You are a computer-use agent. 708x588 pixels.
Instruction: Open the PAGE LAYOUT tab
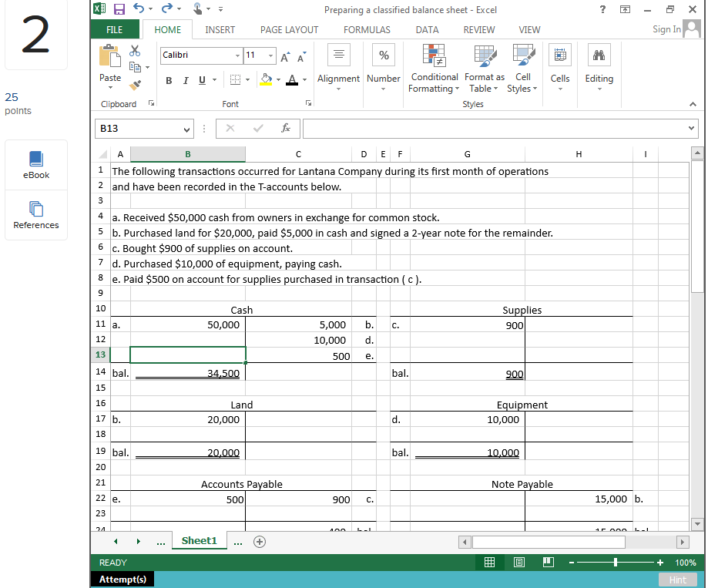289,30
